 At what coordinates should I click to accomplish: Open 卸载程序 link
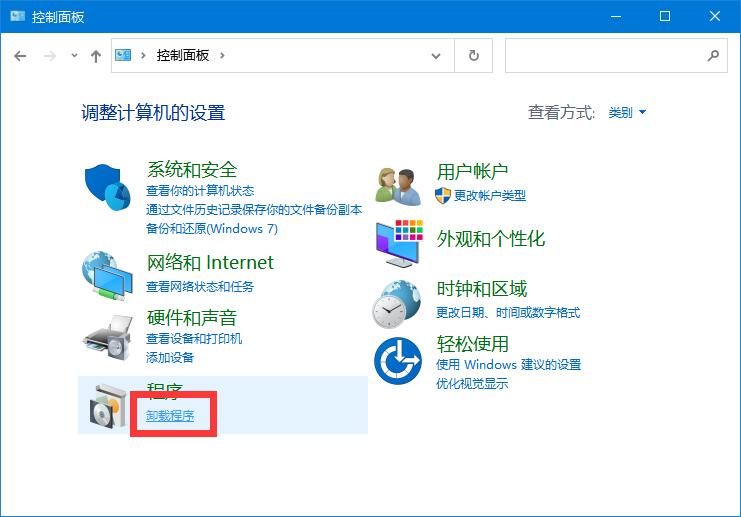click(170, 416)
